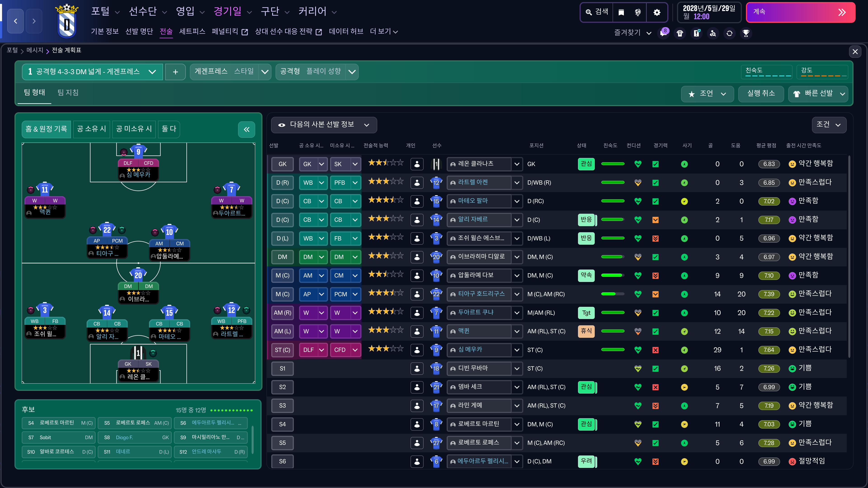Toggle red X sharpness box for 뎀바 세크
This screenshot has height=488, width=868.
655,387
